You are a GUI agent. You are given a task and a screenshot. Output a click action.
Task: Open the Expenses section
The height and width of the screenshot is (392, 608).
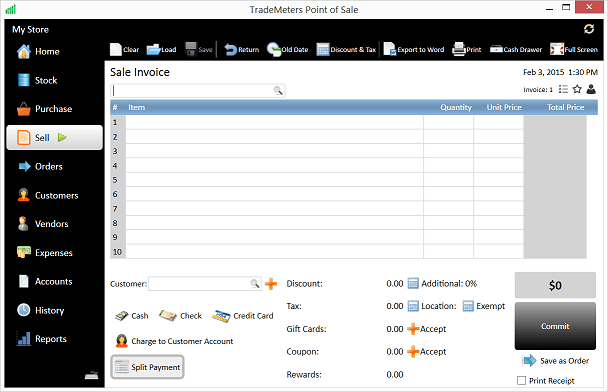[45, 252]
